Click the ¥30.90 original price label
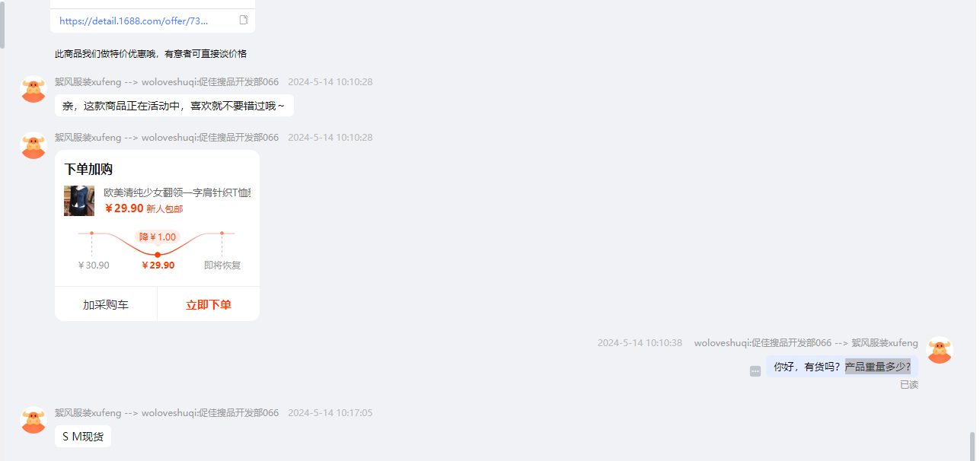This screenshot has width=980, height=461. [x=94, y=265]
